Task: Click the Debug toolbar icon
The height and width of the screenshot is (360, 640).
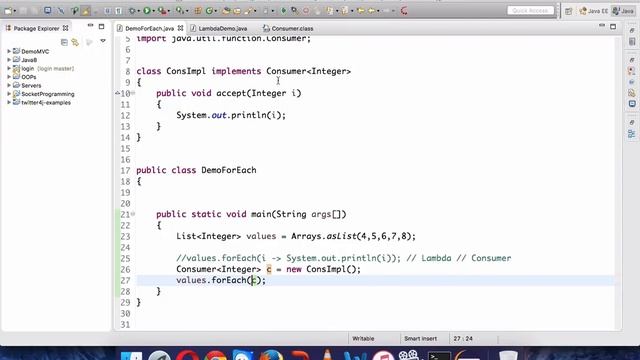Action: pyautogui.click(x=132, y=11)
